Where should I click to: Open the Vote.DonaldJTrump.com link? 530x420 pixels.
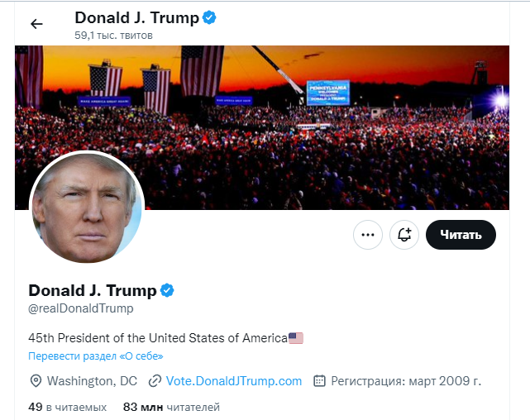234,381
